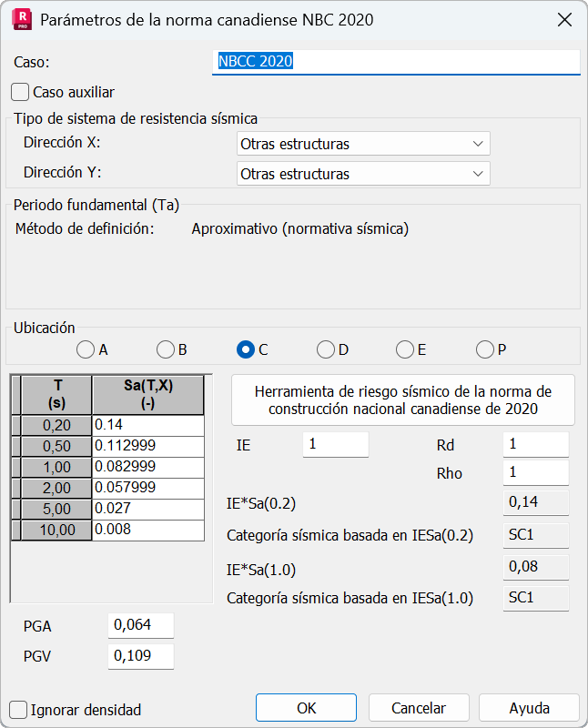Click the T row header 0,50
Screen dimensions: 588x728
click(x=56, y=446)
